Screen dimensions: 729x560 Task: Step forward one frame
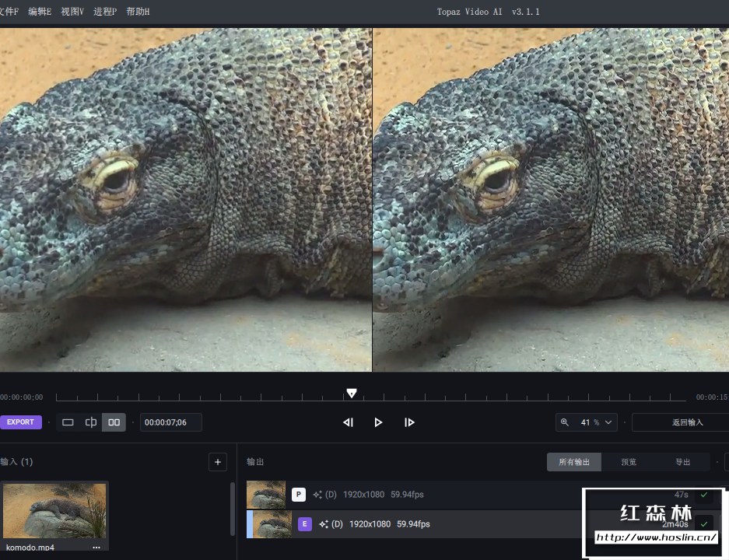coord(409,422)
